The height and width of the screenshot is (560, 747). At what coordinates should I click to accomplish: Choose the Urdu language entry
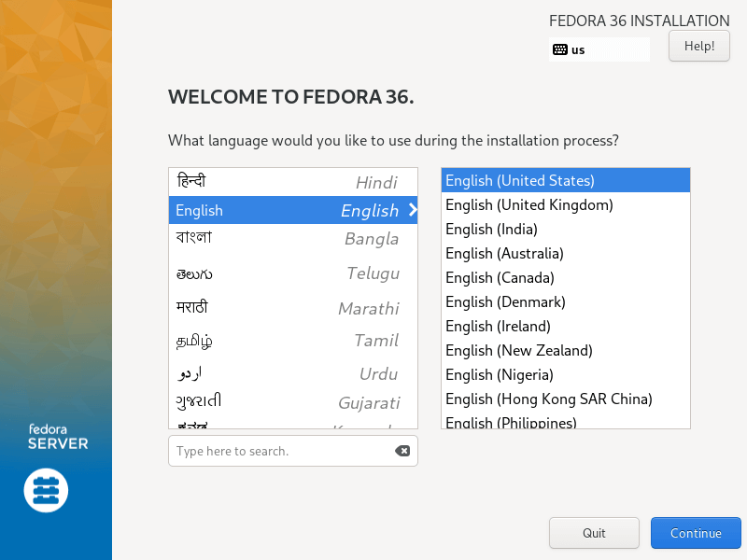pyautogui.click(x=292, y=374)
